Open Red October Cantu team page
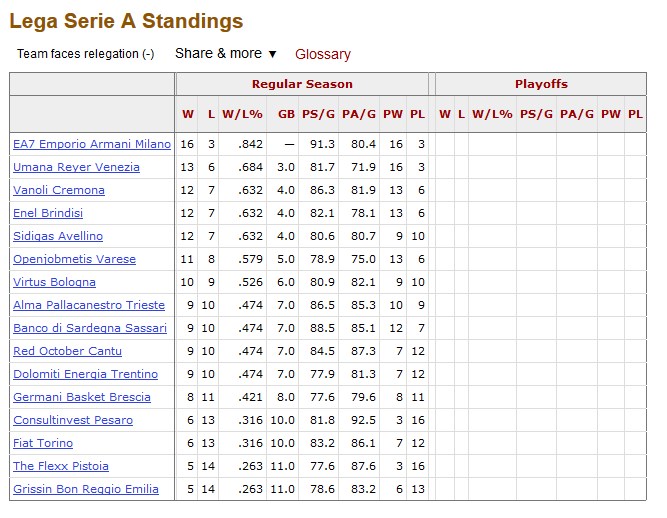 [67, 351]
